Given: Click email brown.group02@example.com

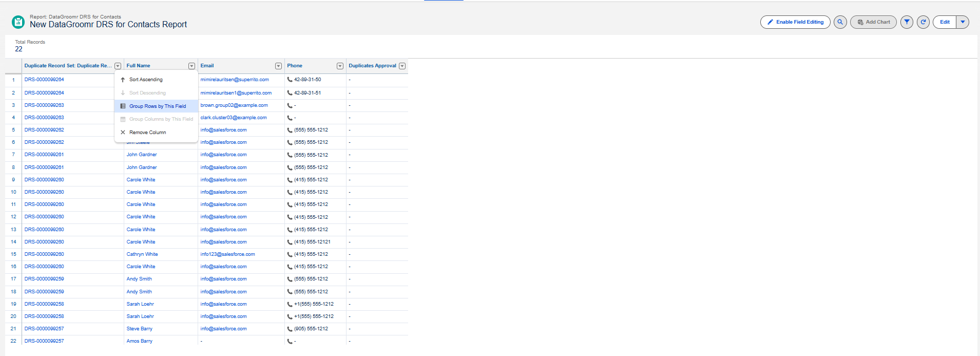Looking at the screenshot, I should click(234, 105).
